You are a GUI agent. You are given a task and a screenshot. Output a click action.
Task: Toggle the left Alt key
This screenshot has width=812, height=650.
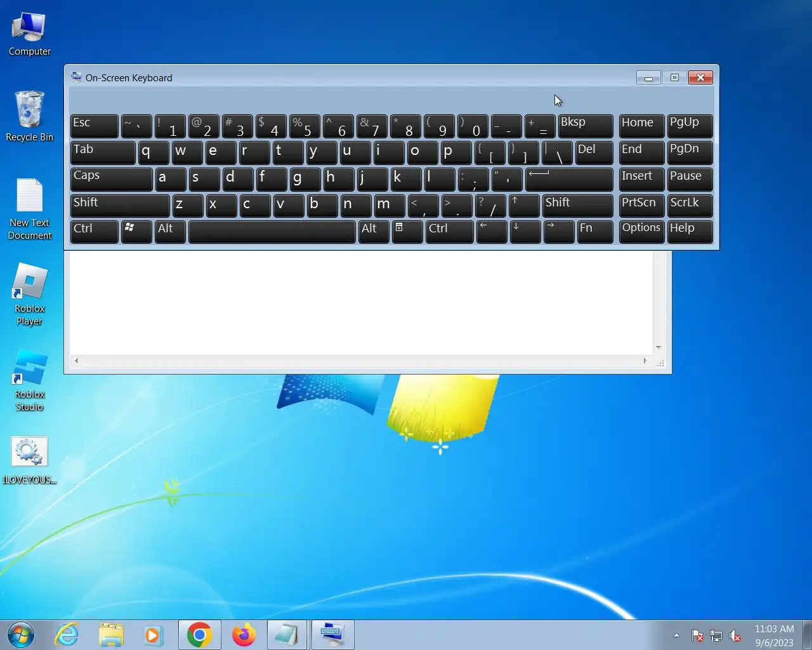tap(171, 232)
